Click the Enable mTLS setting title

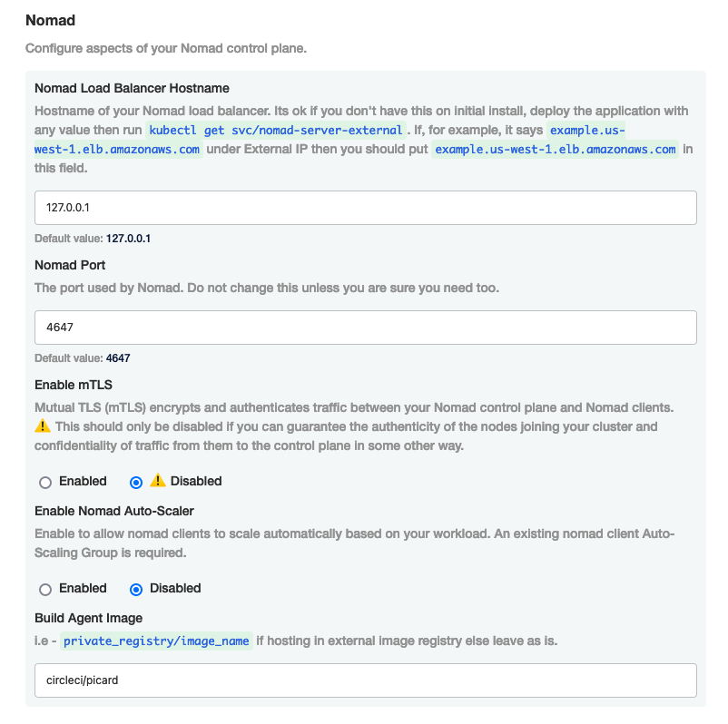[x=74, y=385]
